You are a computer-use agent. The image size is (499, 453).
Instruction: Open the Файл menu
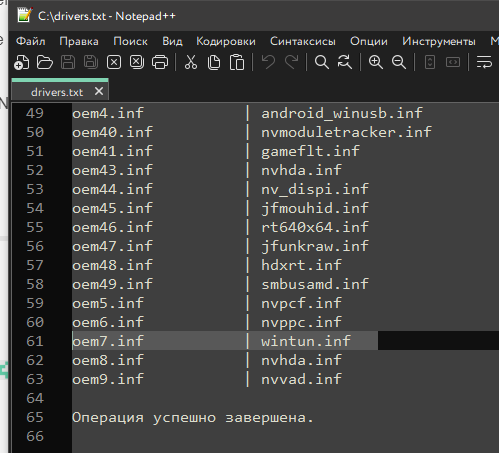31,41
